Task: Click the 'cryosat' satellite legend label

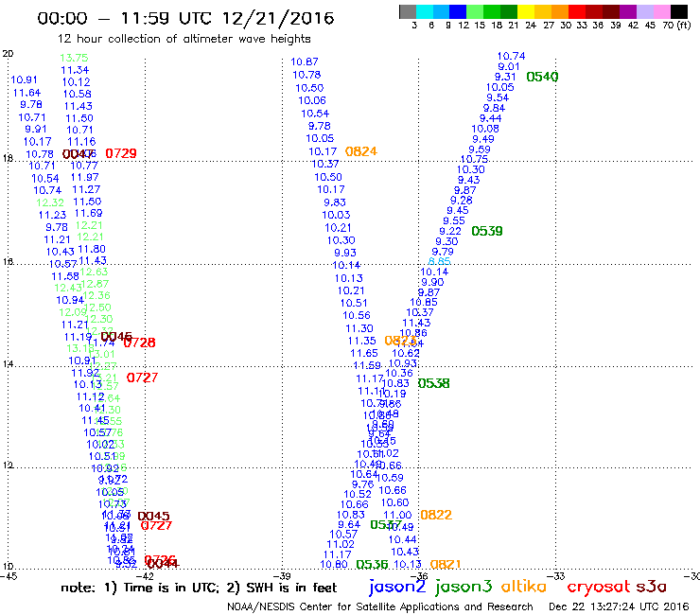Action: click(599, 587)
